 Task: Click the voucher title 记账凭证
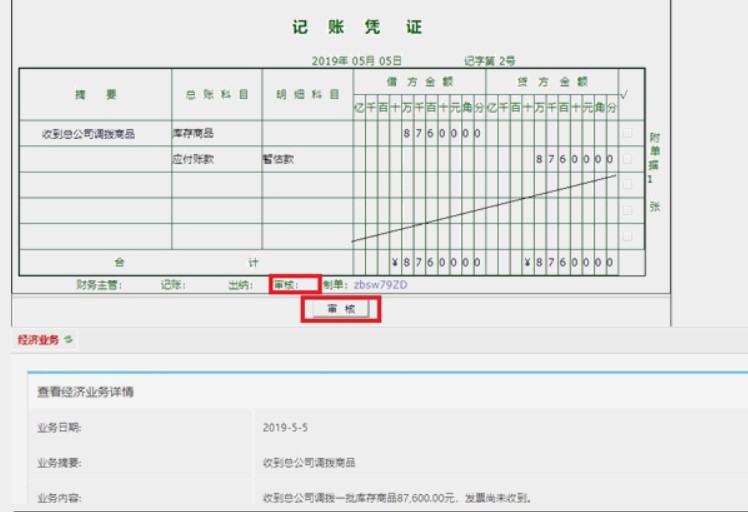pyautogui.click(x=357, y=27)
